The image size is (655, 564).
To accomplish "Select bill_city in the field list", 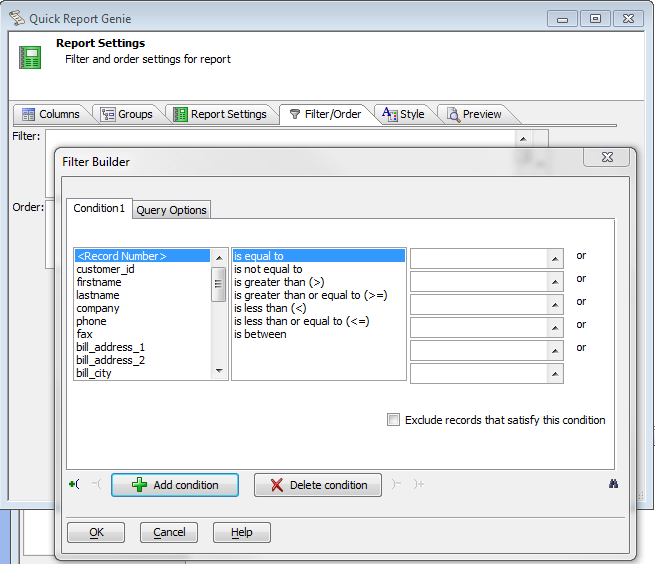I will click(142, 373).
